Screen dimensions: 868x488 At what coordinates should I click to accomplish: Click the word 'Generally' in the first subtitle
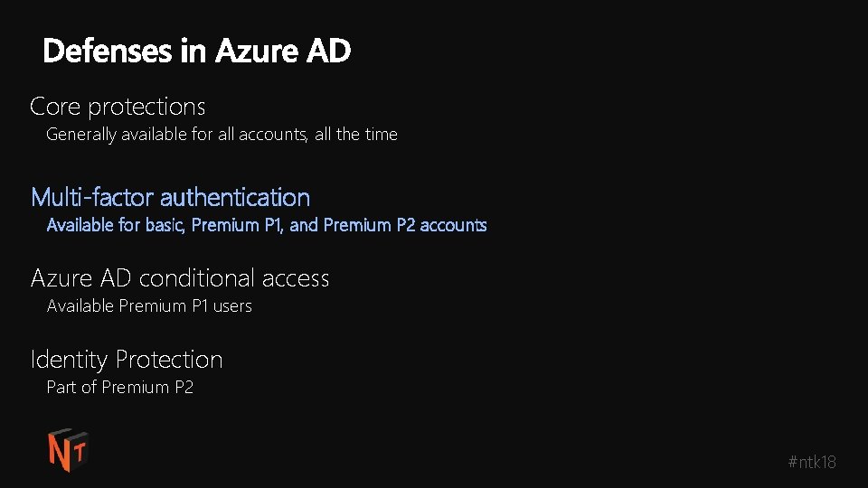coord(81,135)
